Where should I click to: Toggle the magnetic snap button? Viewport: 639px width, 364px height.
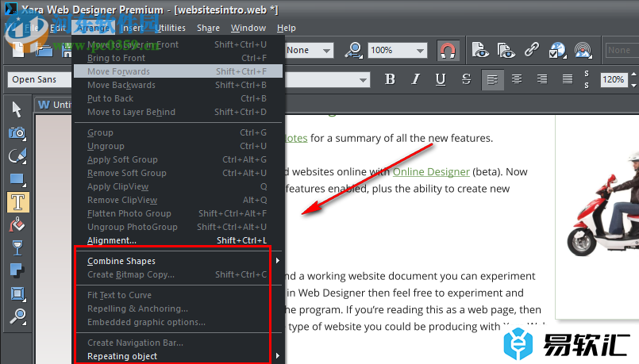[448, 51]
